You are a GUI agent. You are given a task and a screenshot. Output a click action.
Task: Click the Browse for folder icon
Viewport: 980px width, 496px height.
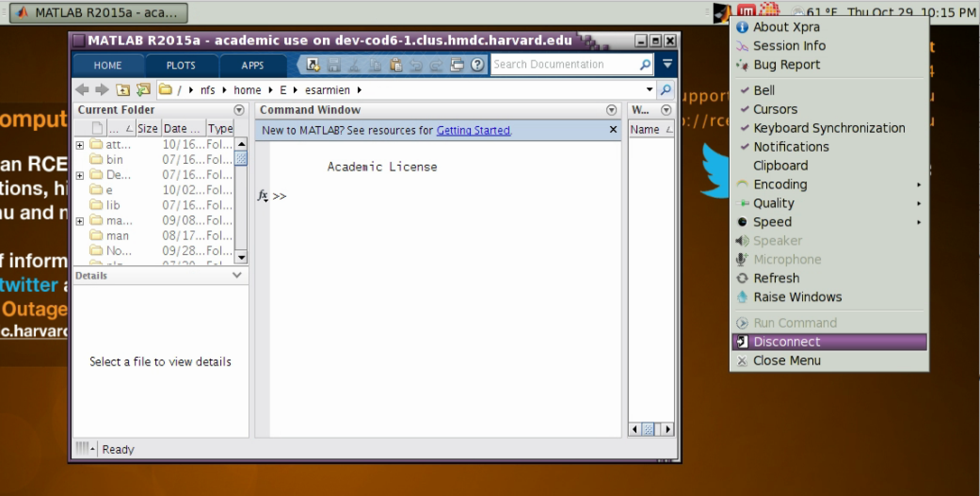[x=143, y=89]
